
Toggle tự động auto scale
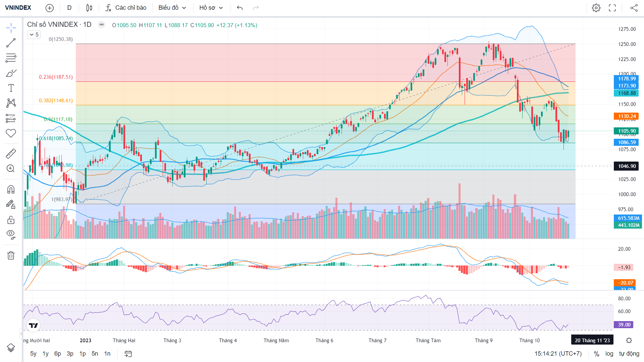point(629,354)
